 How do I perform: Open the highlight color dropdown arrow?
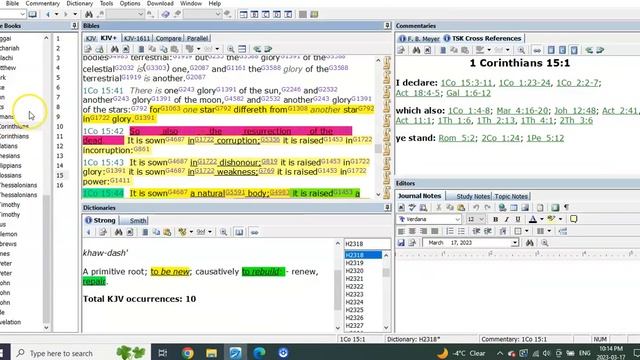pyautogui.click(x=560, y=219)
